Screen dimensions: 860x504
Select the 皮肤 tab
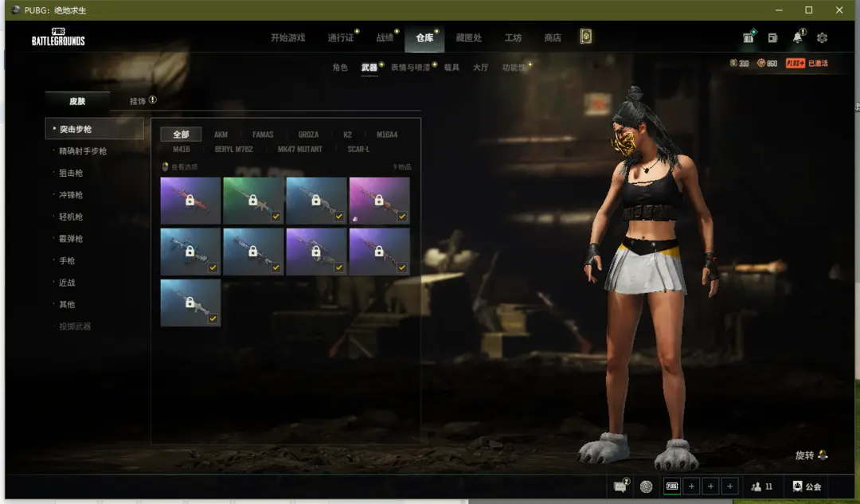pyautogui.click(x=77, y=101)
